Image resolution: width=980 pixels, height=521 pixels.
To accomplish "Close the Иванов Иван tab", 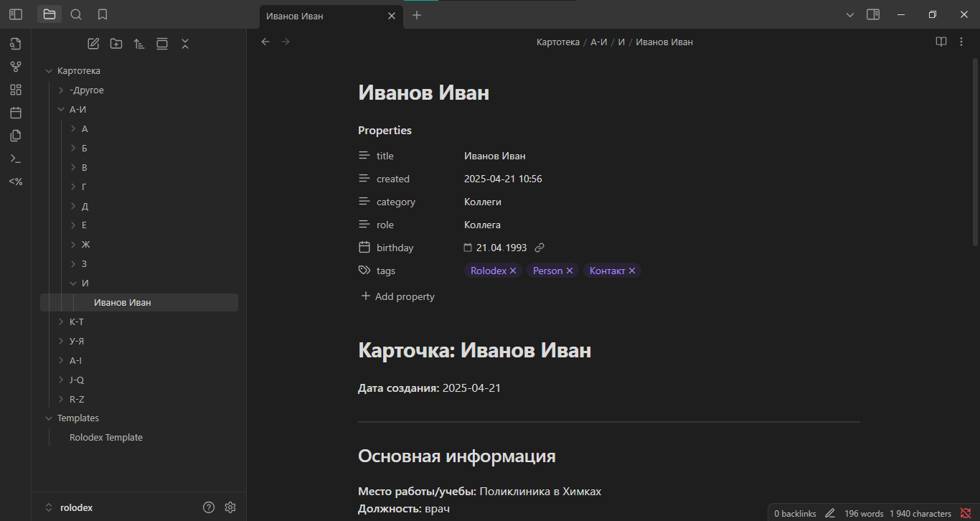I will pos(391,16).
